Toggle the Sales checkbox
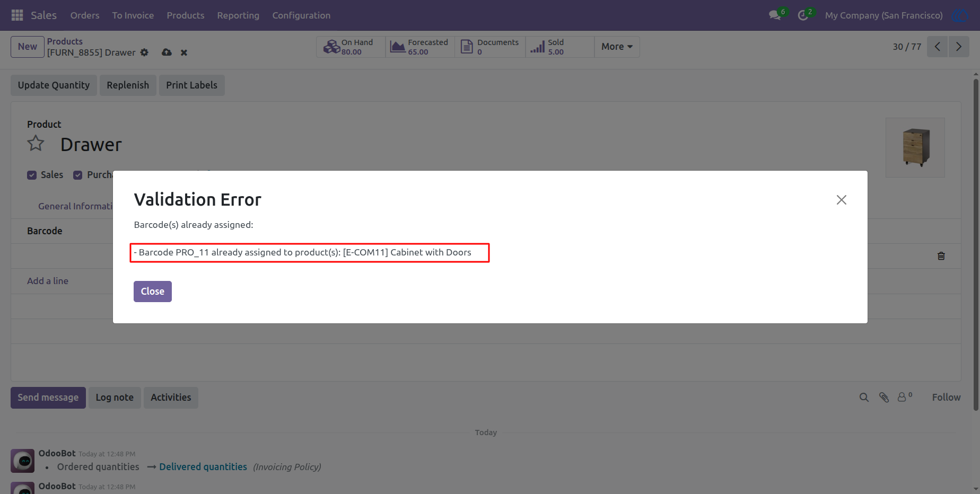This screenshot has height=494, width=980. tap(32, 175)
